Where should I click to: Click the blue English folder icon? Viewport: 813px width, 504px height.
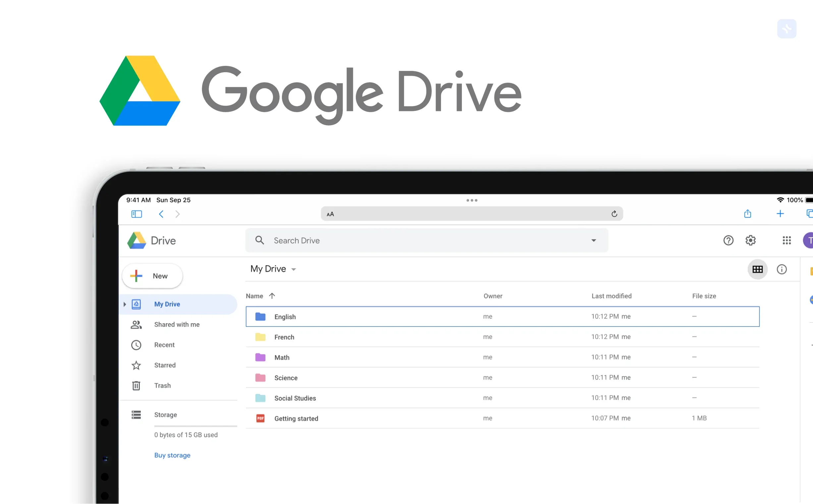click(x=260, y=316)
